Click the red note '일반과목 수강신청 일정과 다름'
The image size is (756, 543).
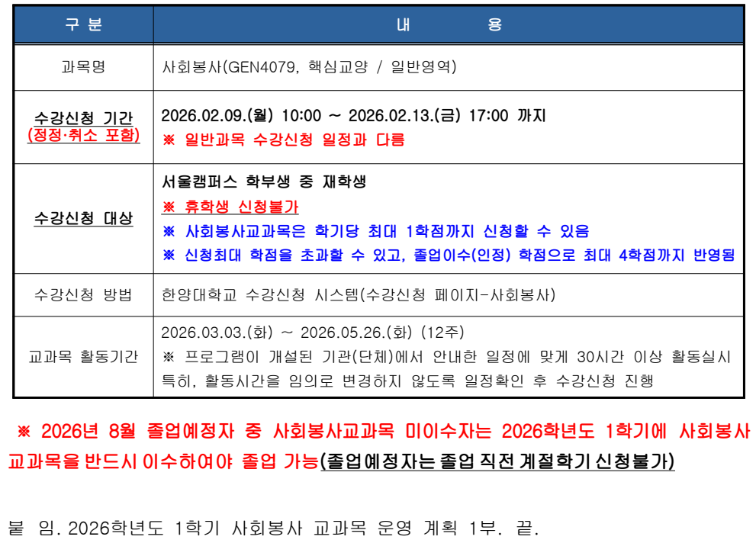click(x=294, y=140)
